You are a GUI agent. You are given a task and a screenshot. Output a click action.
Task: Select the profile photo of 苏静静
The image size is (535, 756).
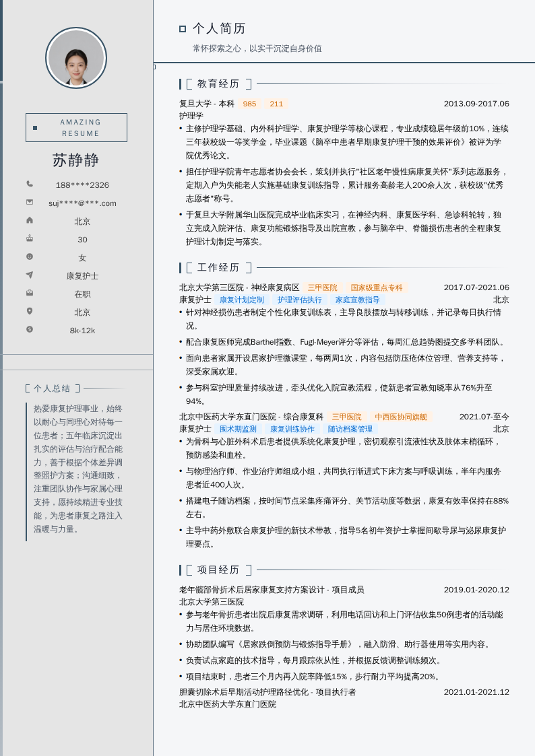coord(76,58)
